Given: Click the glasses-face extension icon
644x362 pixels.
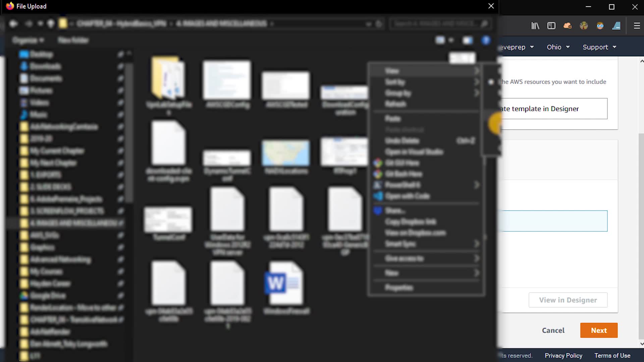Looking at the screenshot, I should point(600,26).
